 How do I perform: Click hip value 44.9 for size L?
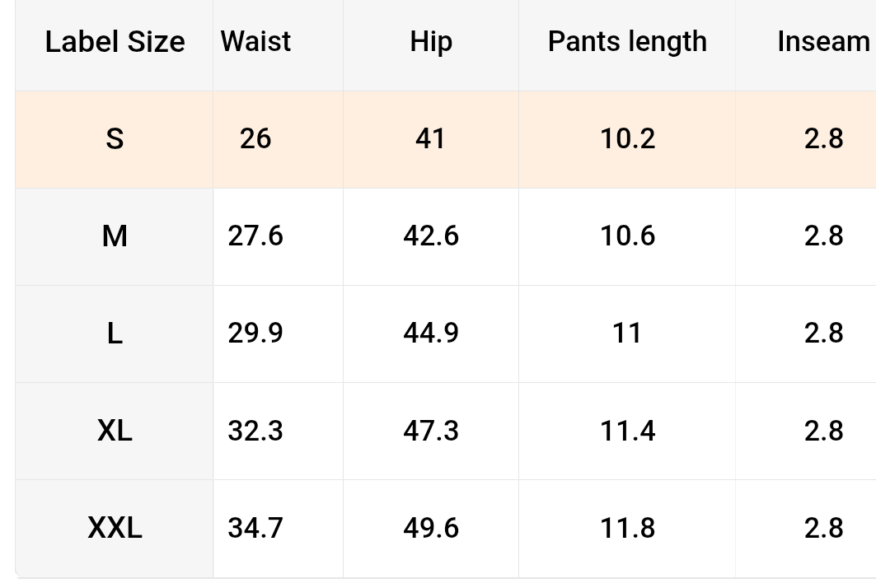click(431, 334)
